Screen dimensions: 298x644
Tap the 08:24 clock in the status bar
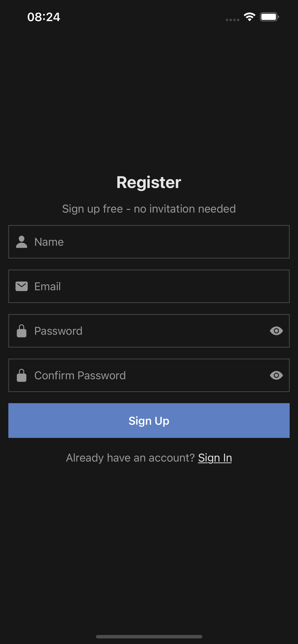pyautogui.click(x=44, y=17)
